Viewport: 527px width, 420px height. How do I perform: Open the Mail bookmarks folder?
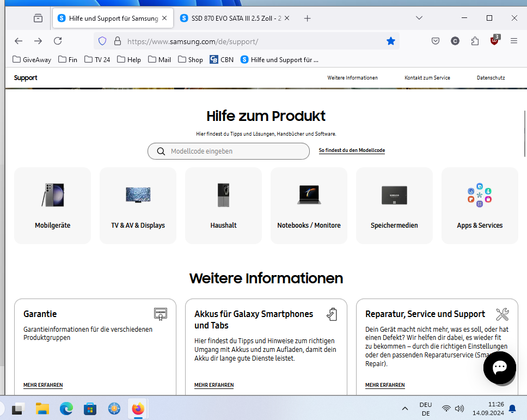coord(160,59)
